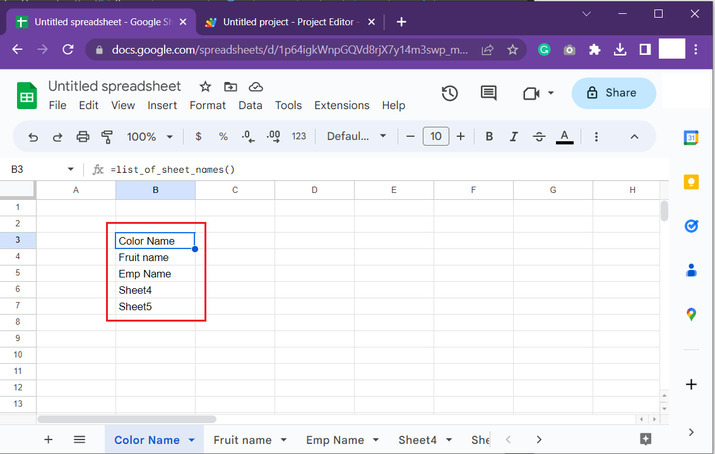Click the Share button
Screen dimensions: 715x454
coord(613,93)
